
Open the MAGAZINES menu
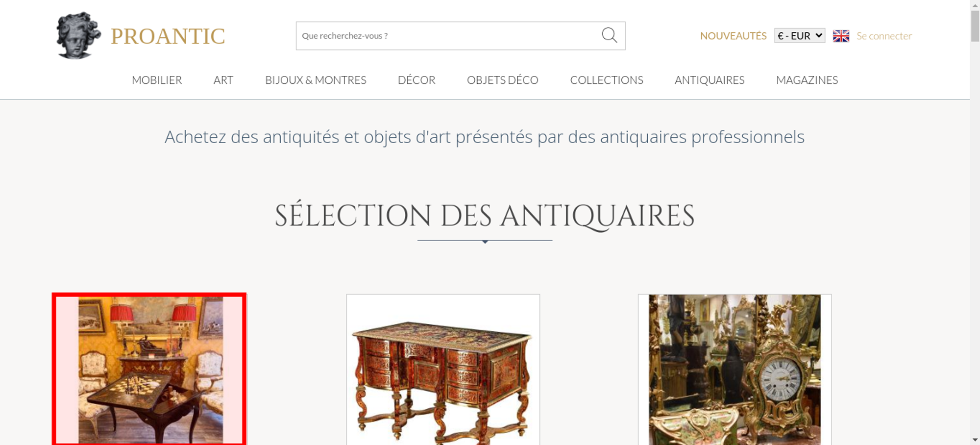(x=807, y=80)
